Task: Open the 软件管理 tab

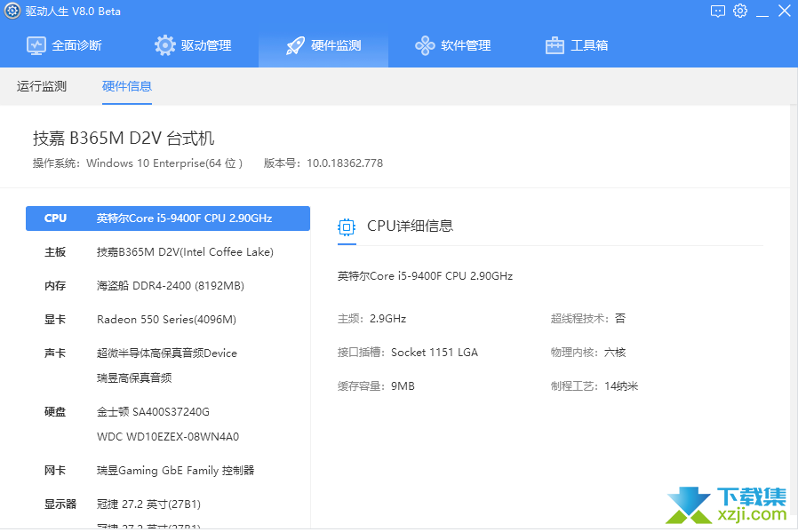Action: (x=453, y=46)
